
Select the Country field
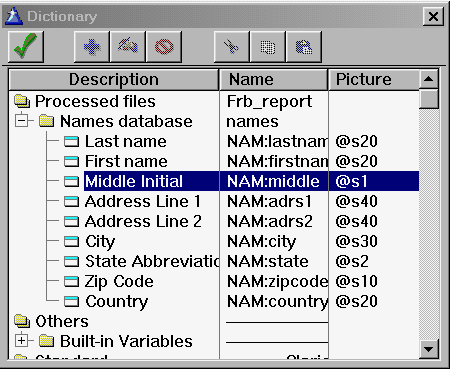[116, 301]
